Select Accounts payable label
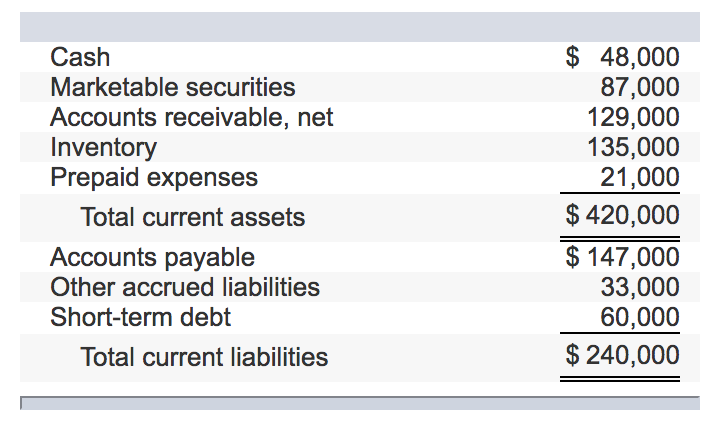The width and height of the screenshot is (728, 440). [152, 258]
